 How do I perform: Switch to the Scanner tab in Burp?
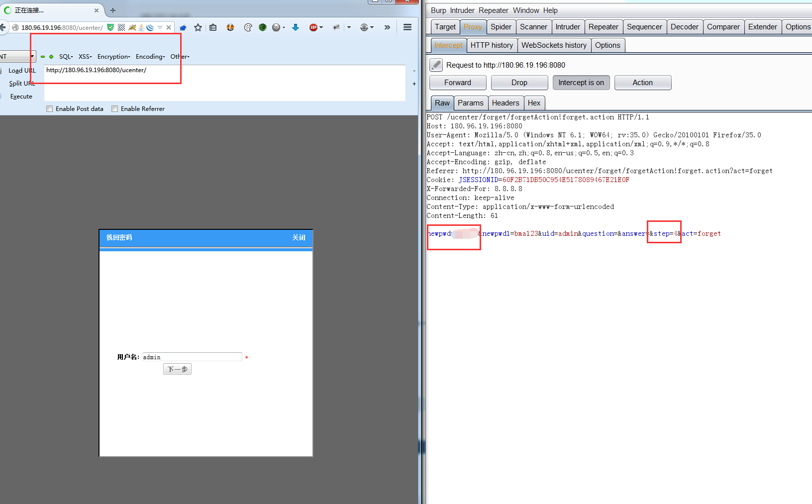pos(533,27)
